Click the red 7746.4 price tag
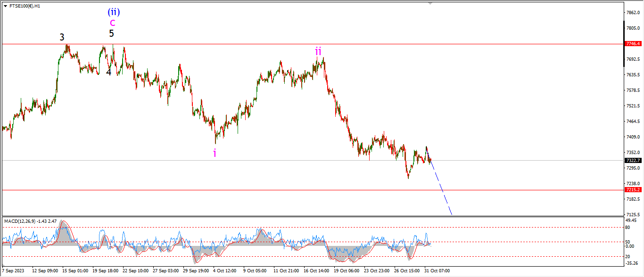 click(633, 44)
